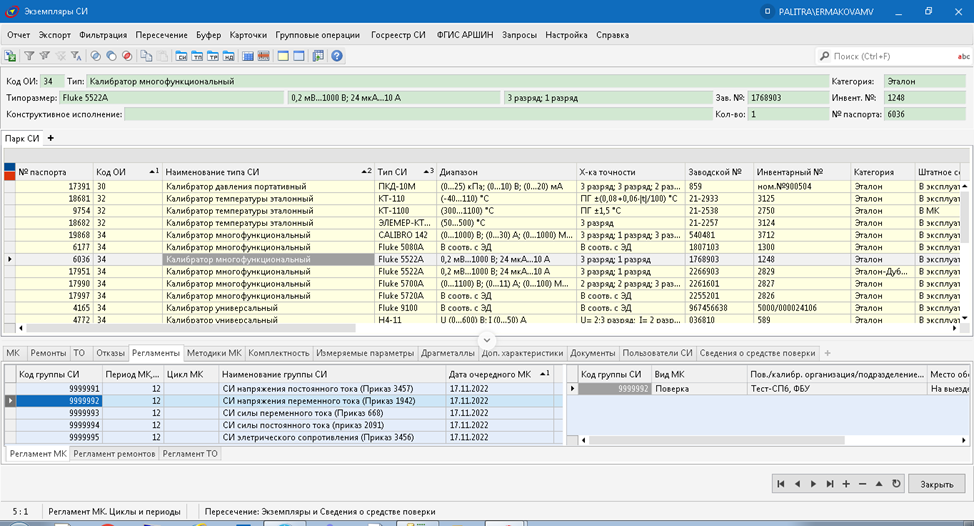Click the copy to buffer icon
This screenshot has width=974, height=526.
[x=146, y=56]
